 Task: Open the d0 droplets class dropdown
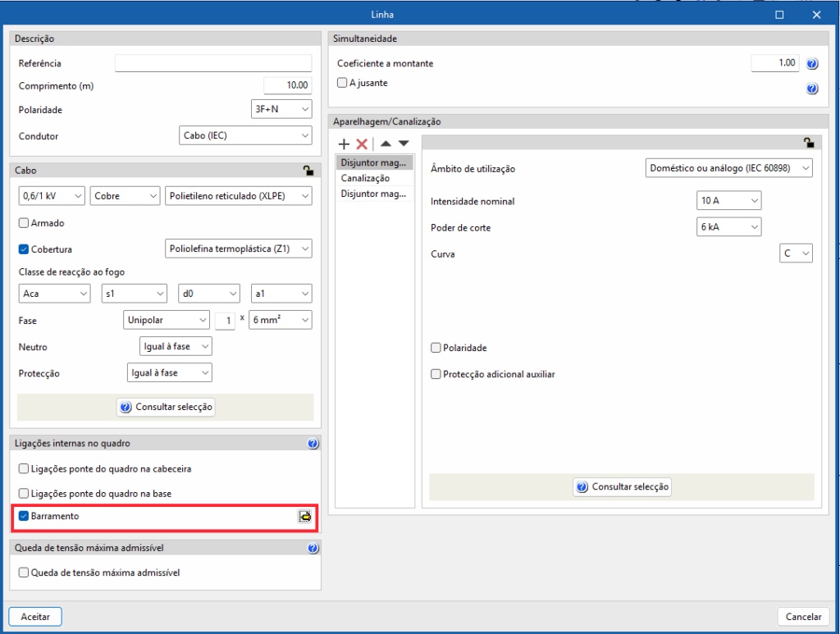click(x=209, y=294)
